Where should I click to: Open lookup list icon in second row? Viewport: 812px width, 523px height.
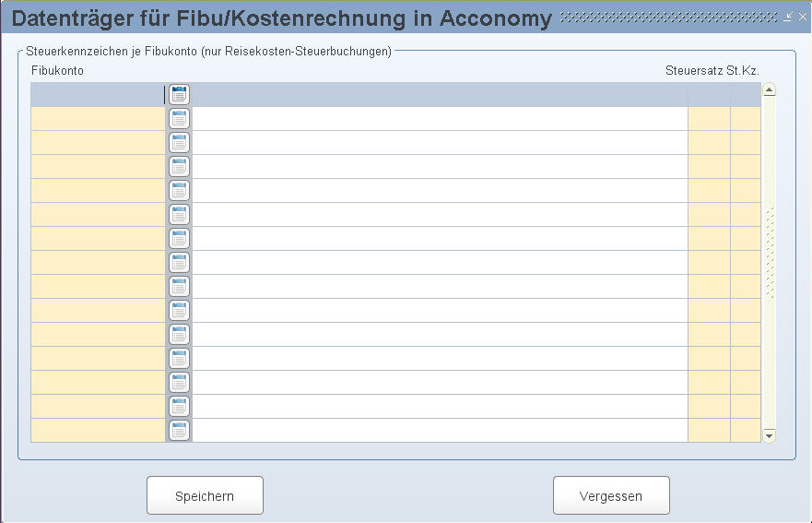click(179, 119)
